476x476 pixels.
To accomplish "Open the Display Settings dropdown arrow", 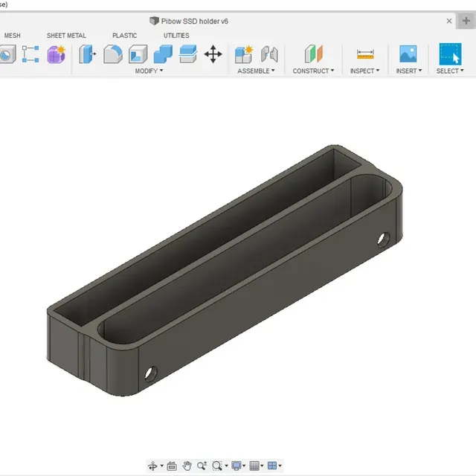I will pyautogui.click(x=244, y=466).
